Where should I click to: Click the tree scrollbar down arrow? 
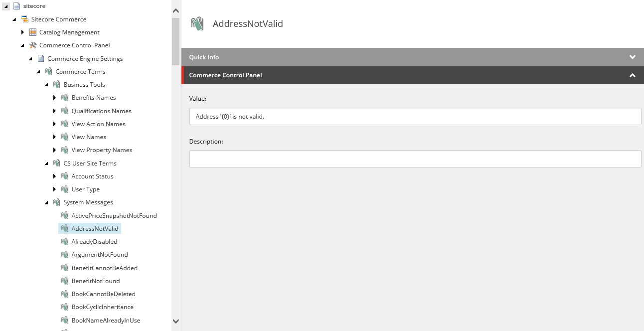[x=175, y=322]
